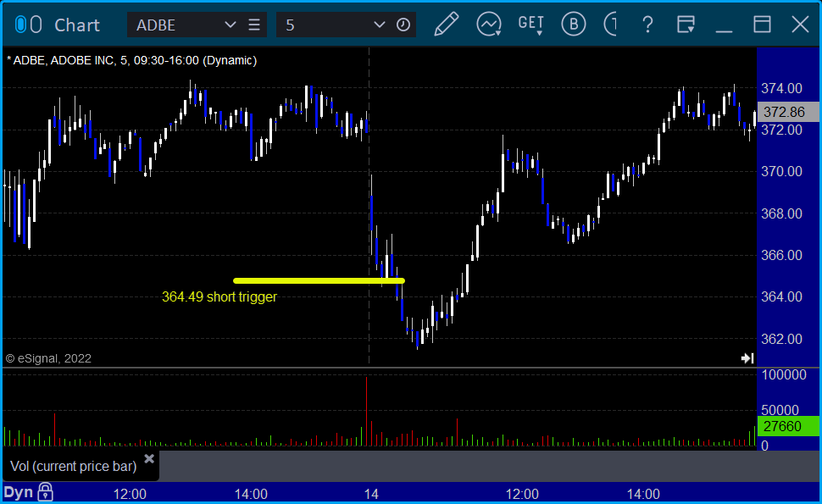Select the pencil drawing tools icon
Image resolution: width=822 pixels, height=504 pixels.
[x=447, y=24]
